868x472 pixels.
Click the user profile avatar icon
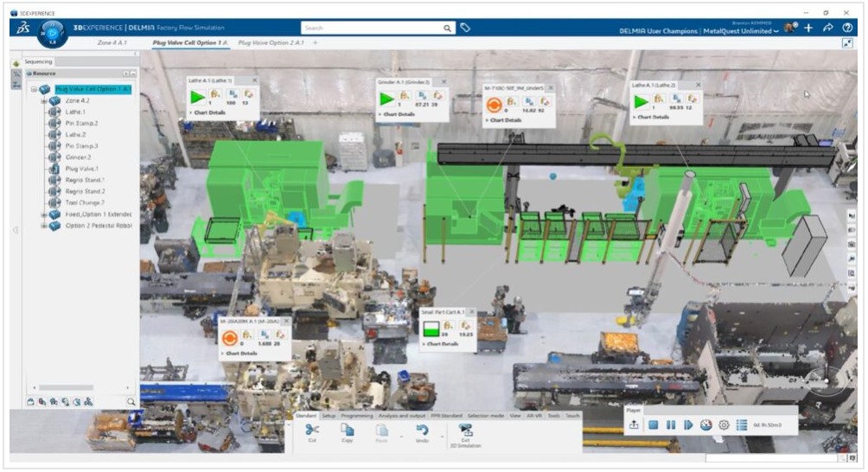coord(790,28)
